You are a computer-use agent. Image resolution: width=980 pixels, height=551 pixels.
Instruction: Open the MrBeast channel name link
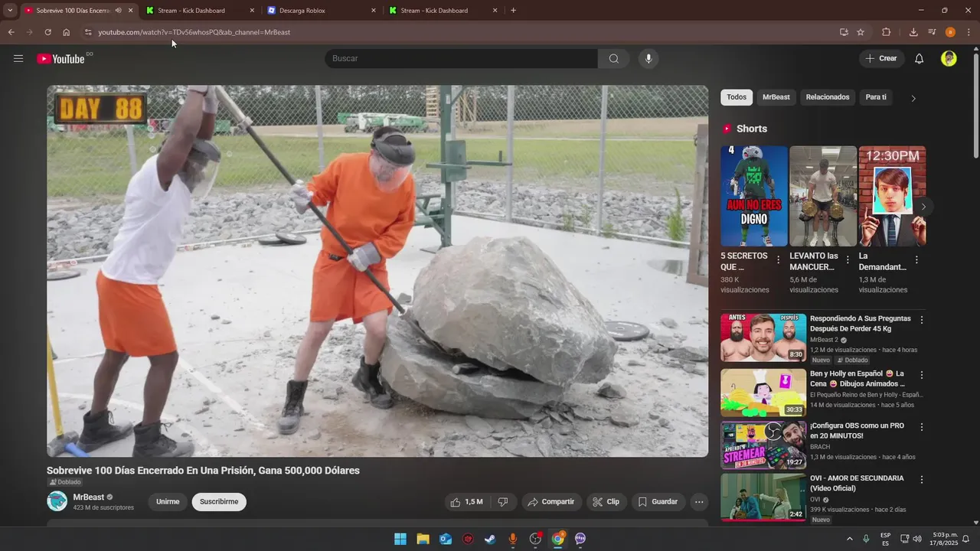[88, 497]
